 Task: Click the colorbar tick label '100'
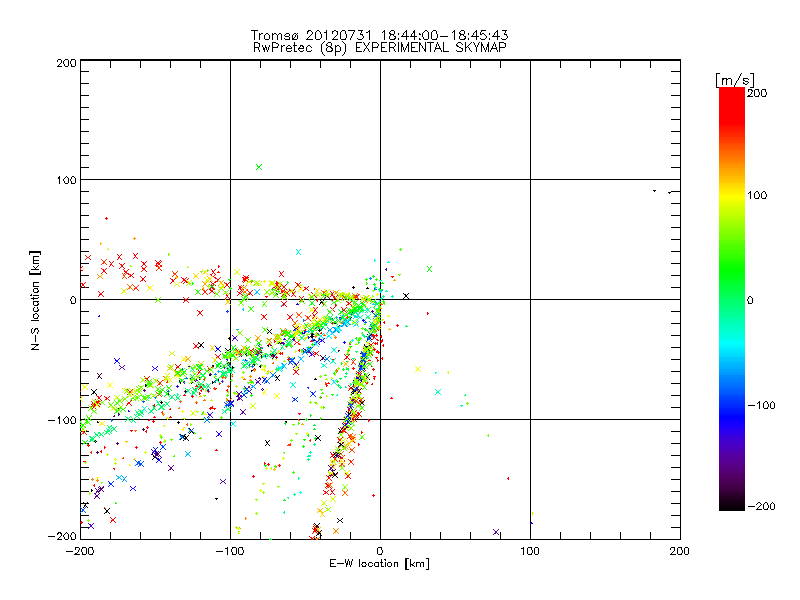click(757, 195)
